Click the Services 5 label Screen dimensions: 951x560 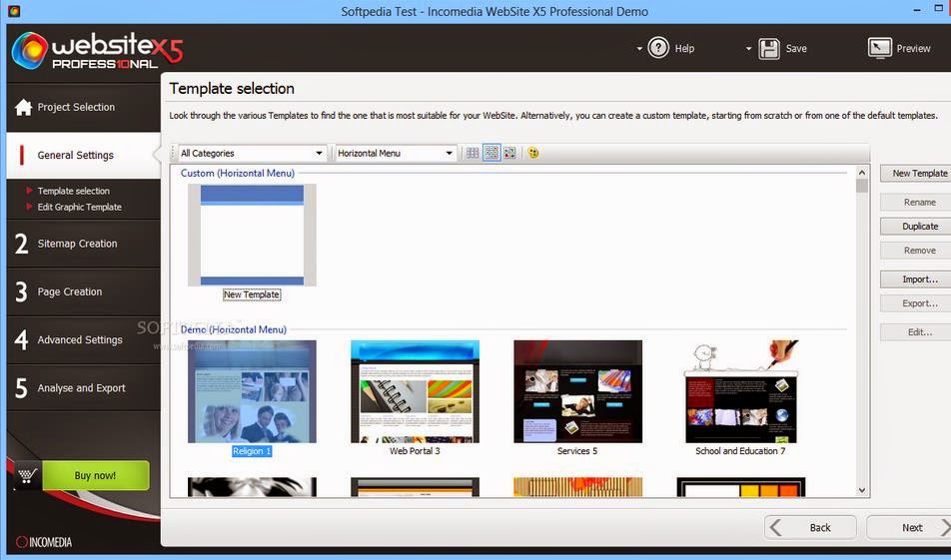coord(577,451)
